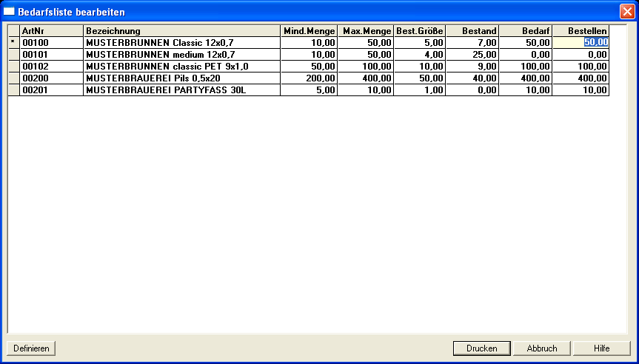
Task: Click MUSTERBRAUEREI Pils 0,5x20 cell
Action: coord(181,78)
